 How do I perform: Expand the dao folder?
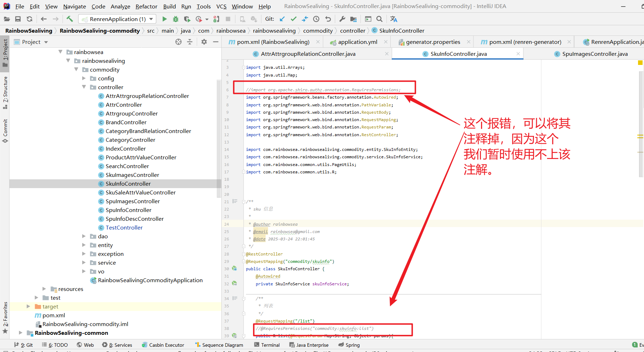point(84,236)
